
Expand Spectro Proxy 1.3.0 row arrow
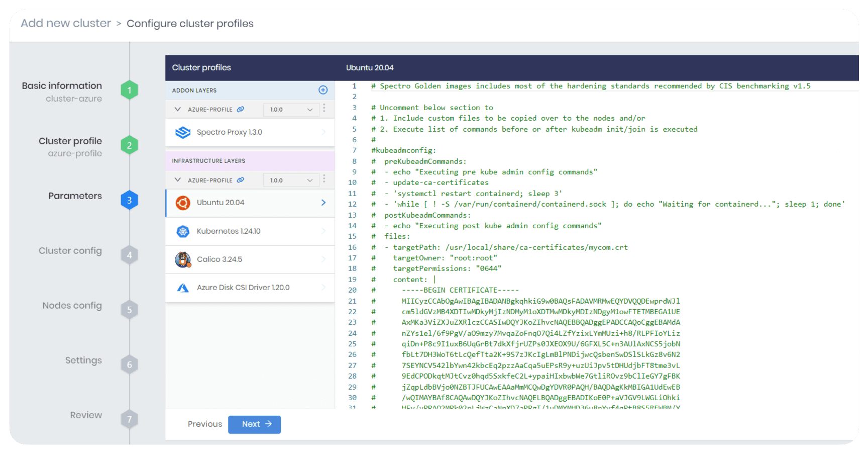(323, 132)
